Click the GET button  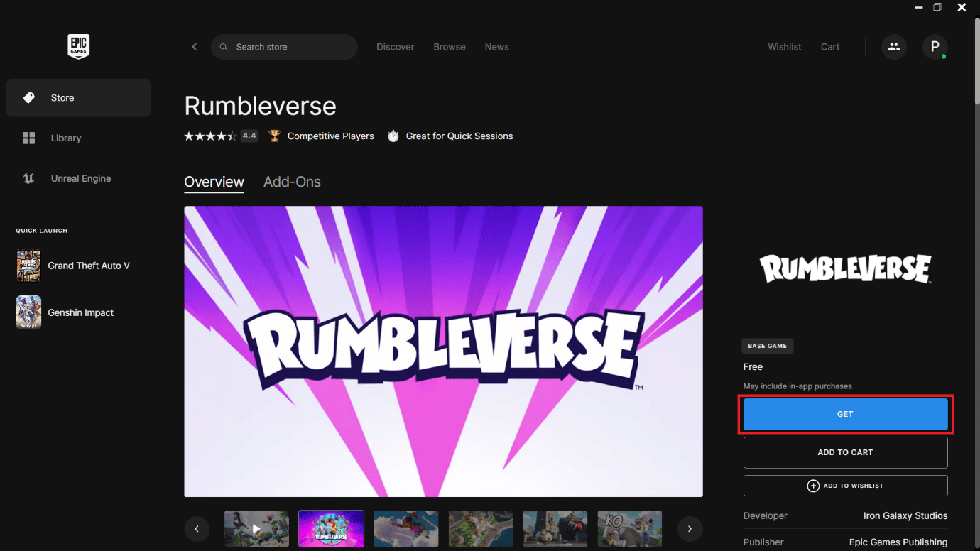coord(845,414)
